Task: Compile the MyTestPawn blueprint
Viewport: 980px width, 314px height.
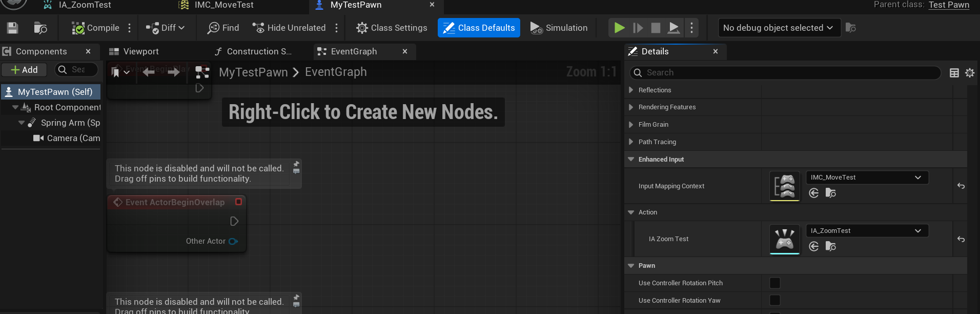Action: point(95,28)
